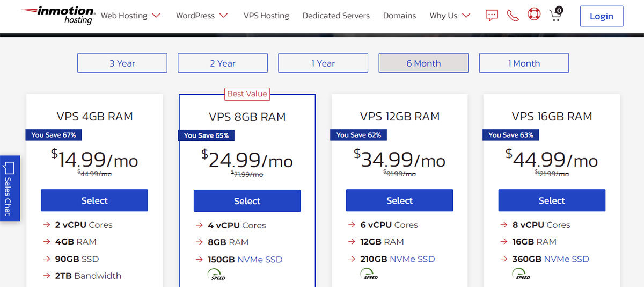
Task: Click the 4 vCPU Cores feature
Action: (237, 225)
